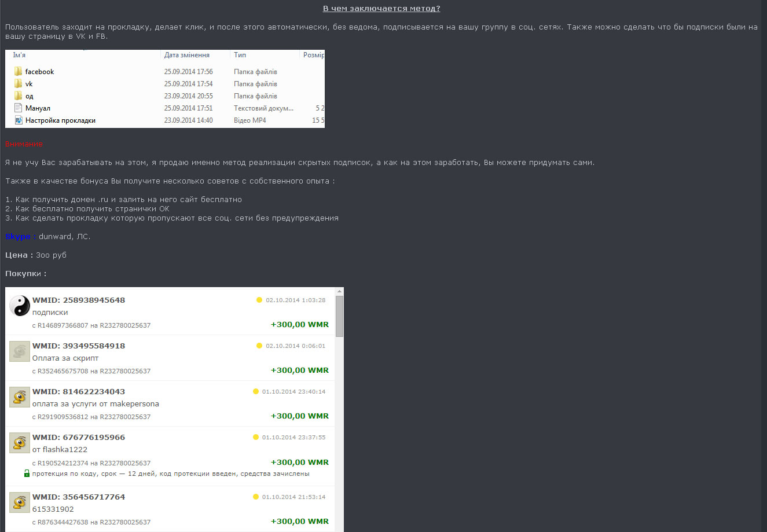Click the WMID: 356456717764 title
767x532 pixels.
point(79,497)
